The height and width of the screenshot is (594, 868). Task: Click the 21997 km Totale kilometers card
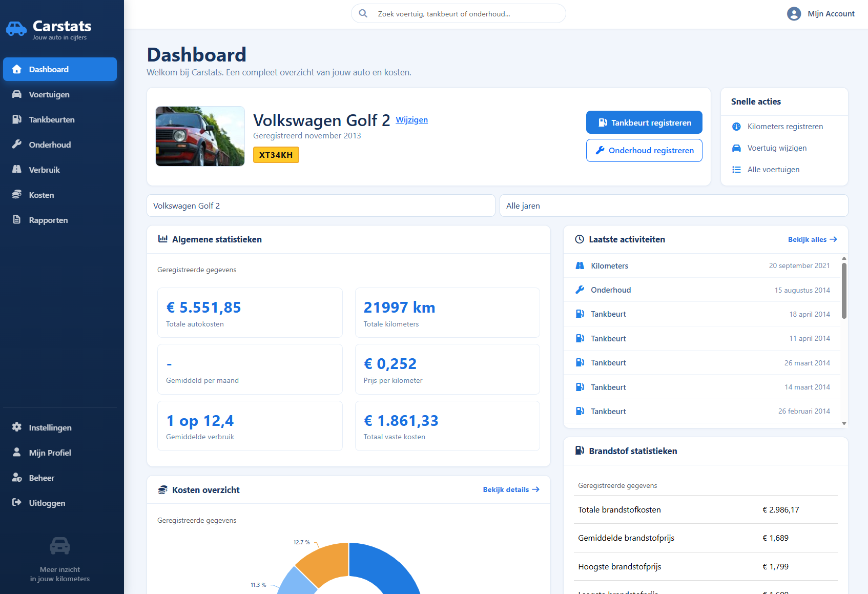click(x=447, y=313)
